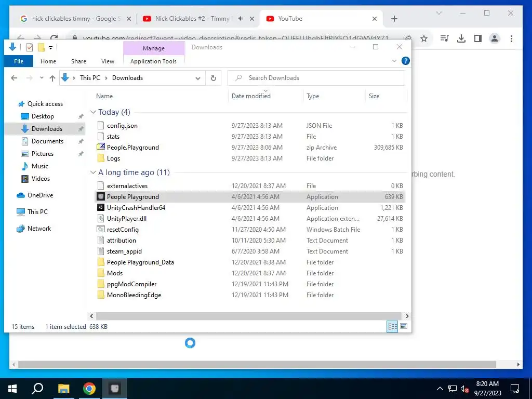This screenshot has width=532, height=399.
Task: Click the Properties quick access toolbar icon
Action: click(30, 47)
